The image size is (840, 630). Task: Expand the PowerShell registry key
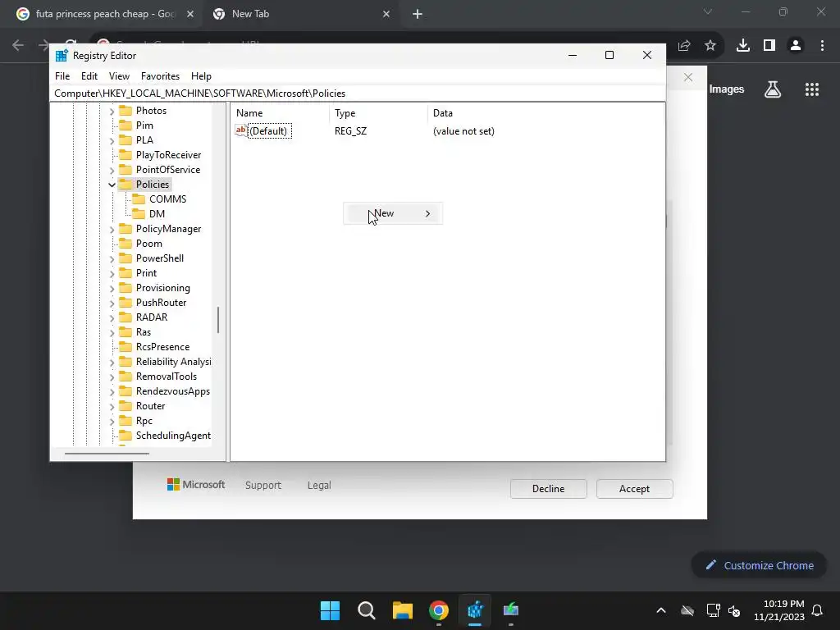112,258
